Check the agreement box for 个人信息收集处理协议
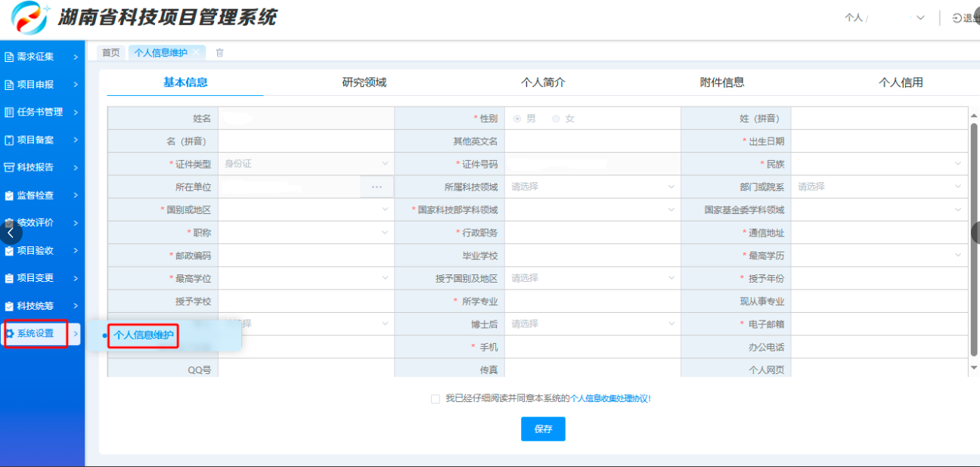Screen dimensions: 980x467 pos(436,399)
